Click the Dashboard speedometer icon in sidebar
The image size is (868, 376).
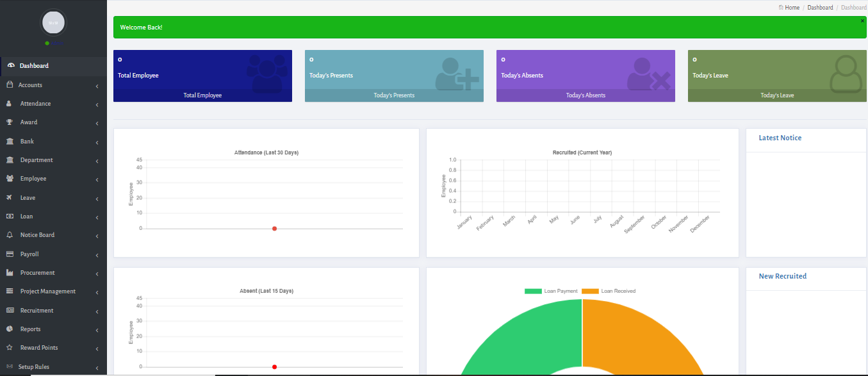(11, 66)
